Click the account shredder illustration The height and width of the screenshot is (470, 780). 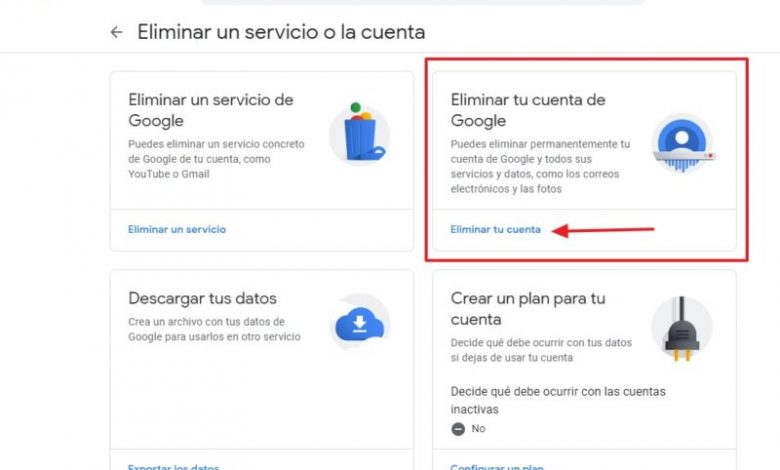(x=682, y=142)
